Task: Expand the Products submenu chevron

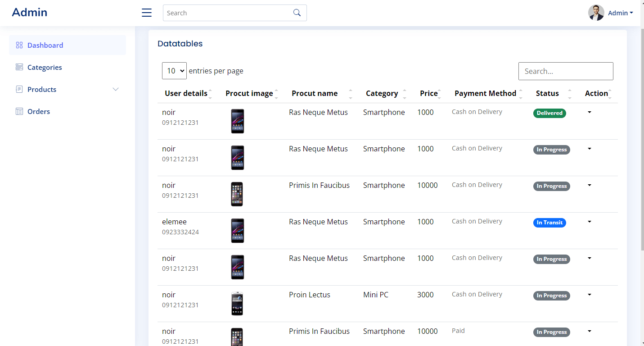Action: point(116,89)
